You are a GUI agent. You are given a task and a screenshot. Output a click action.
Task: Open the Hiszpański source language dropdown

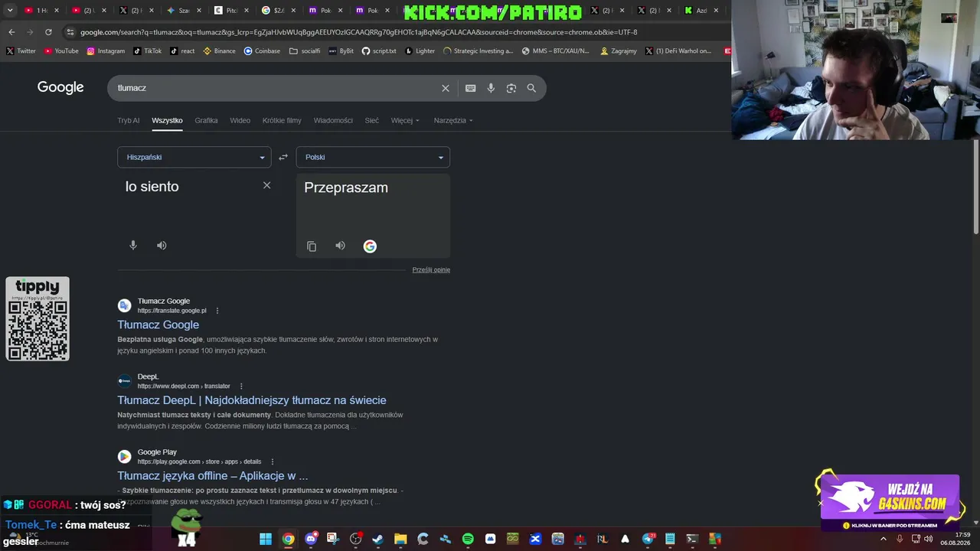tap(194, 157)
